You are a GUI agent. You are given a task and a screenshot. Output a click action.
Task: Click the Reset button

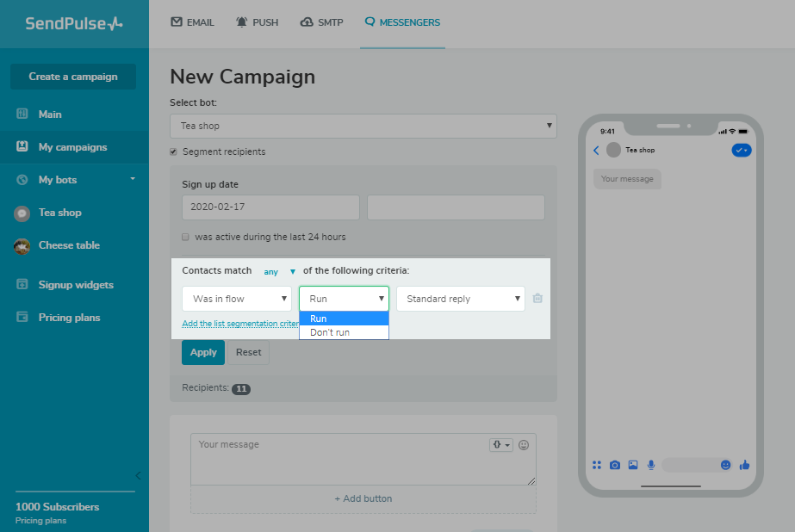pos(248,352)
